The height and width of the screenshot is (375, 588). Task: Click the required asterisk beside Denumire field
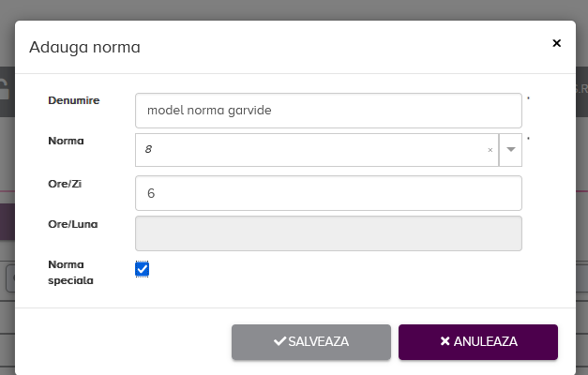tap(528, 98)
